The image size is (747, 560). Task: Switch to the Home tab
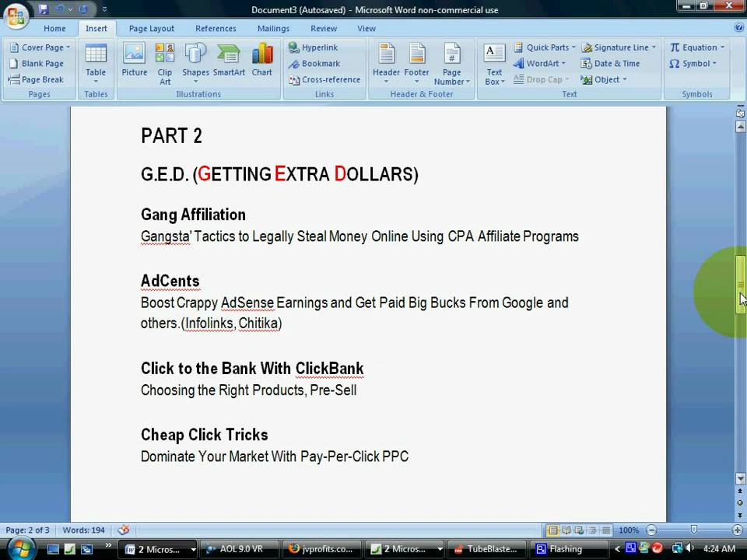[x=54, y=29]
